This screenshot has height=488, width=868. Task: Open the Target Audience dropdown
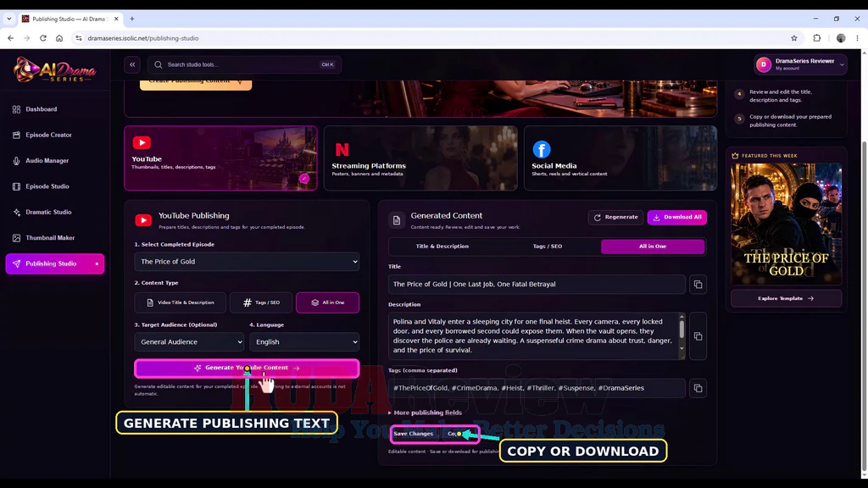[189, 342]
